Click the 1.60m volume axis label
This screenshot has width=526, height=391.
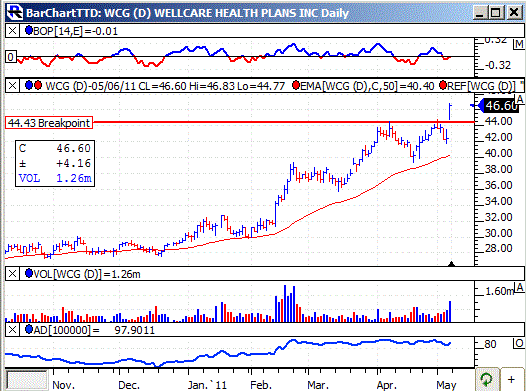[499, 291]
